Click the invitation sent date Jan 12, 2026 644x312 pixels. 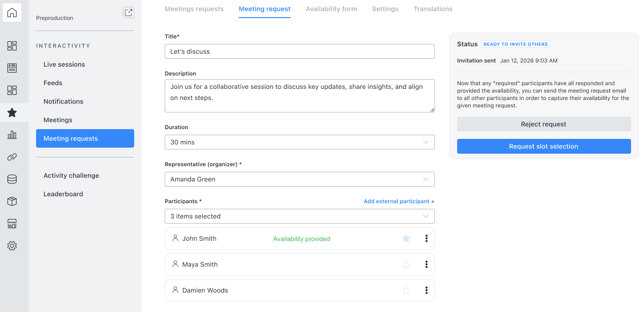(529, 61)
